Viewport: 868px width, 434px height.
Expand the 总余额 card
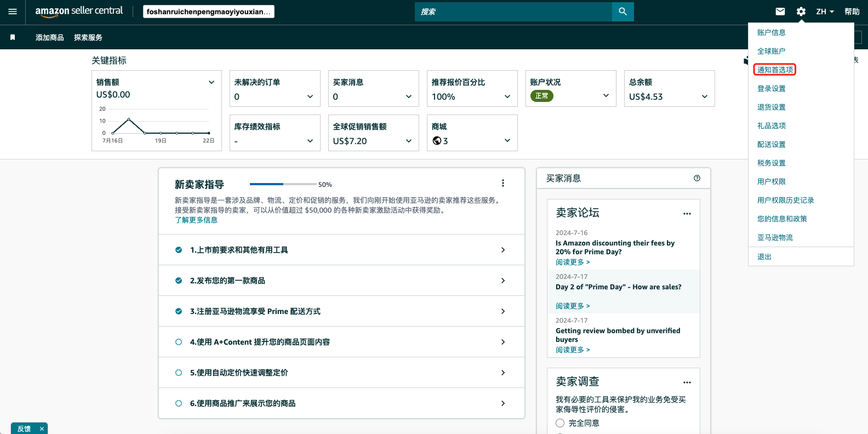coord(705,96)
